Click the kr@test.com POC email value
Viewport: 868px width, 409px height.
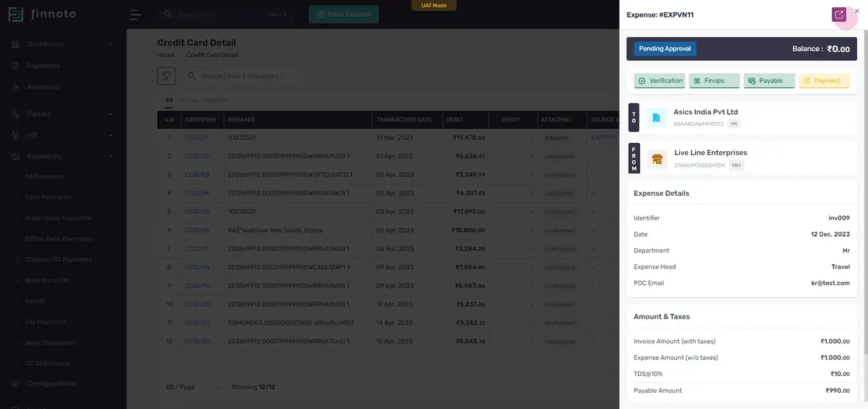pyautogui.click(x=831, y=283)
